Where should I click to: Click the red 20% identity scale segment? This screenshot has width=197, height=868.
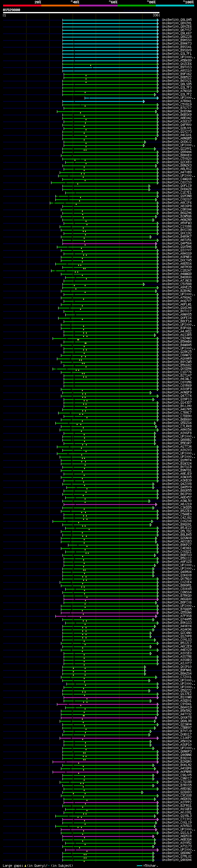(x=22, y=6)
